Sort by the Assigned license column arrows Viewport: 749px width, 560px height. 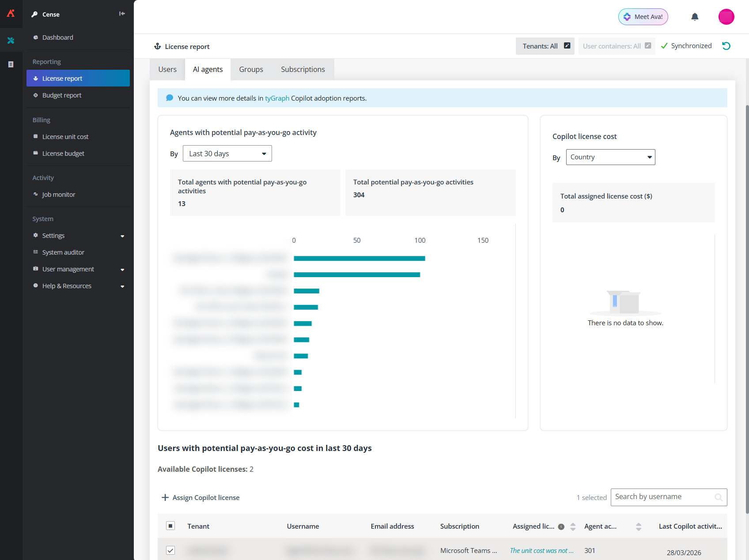[x=573, y=526]
